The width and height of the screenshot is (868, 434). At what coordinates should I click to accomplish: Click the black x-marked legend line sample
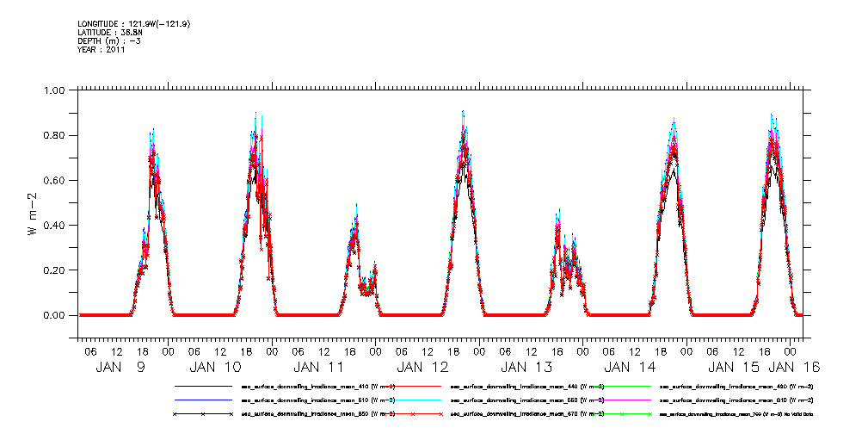point(203,414)
